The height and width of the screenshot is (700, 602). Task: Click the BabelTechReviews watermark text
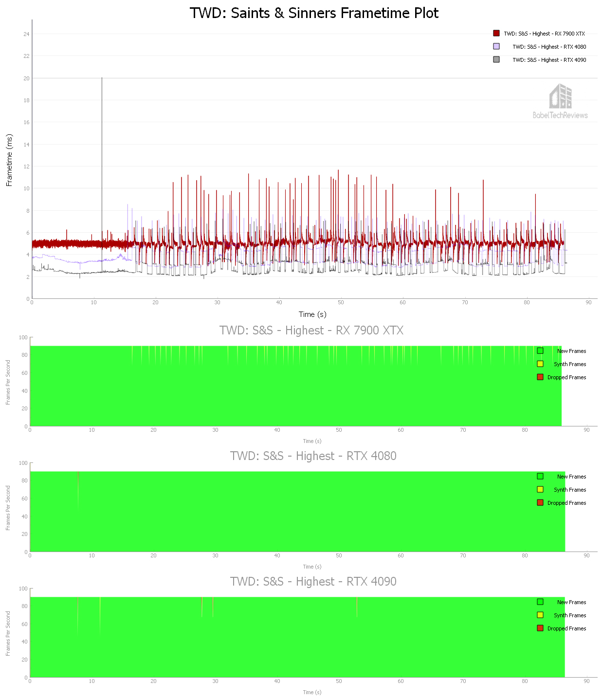click(560, 115)
